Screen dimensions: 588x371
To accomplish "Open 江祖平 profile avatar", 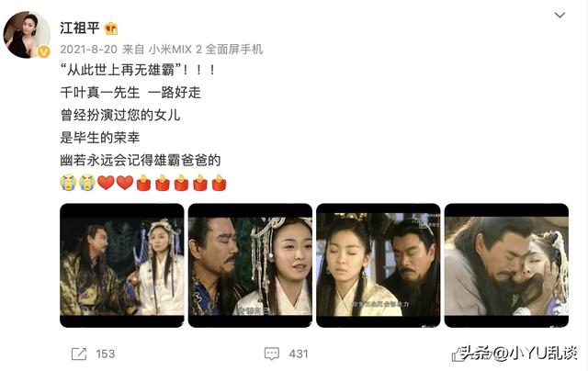I will (x=27, y=35).
